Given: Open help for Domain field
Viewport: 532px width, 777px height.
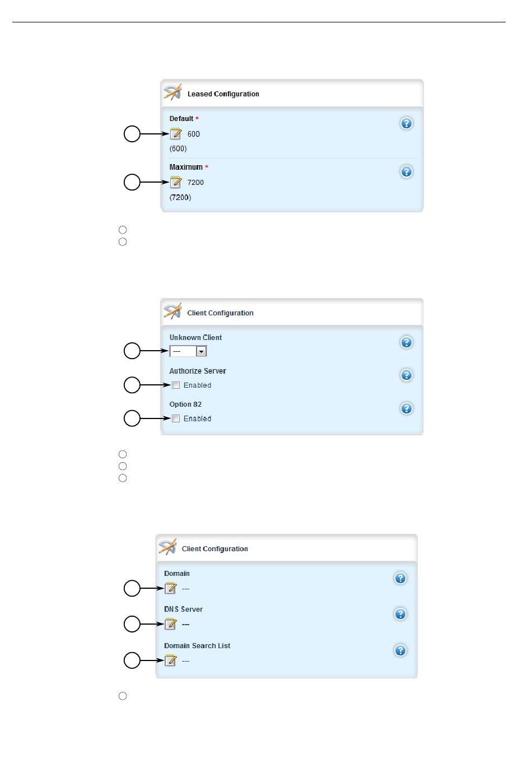Looking at the screenshot, I should [x=400, y=578].
